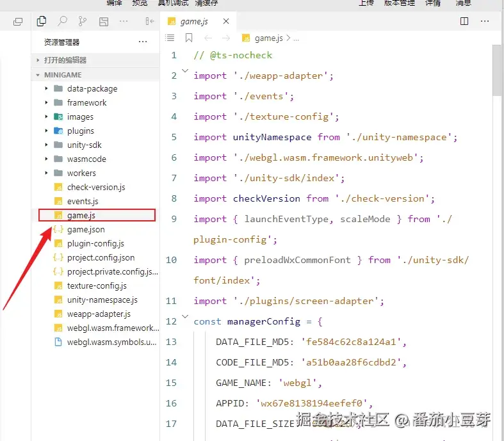This screenshot has width=504, height=441.
Task: Click the bookmark icon in breadcrumb bar
Action: pyautogui.click(x=189, y=38)
